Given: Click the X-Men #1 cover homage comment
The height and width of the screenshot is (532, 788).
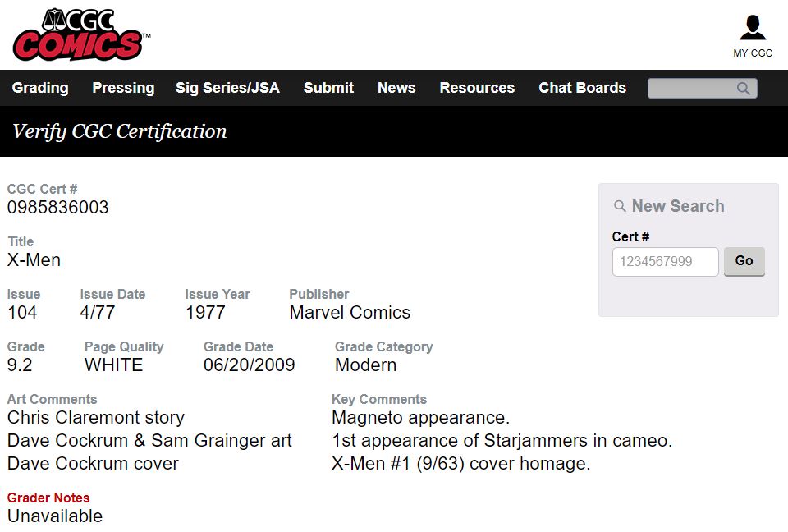Looking at the screenshot, I should tap(460, 464).
